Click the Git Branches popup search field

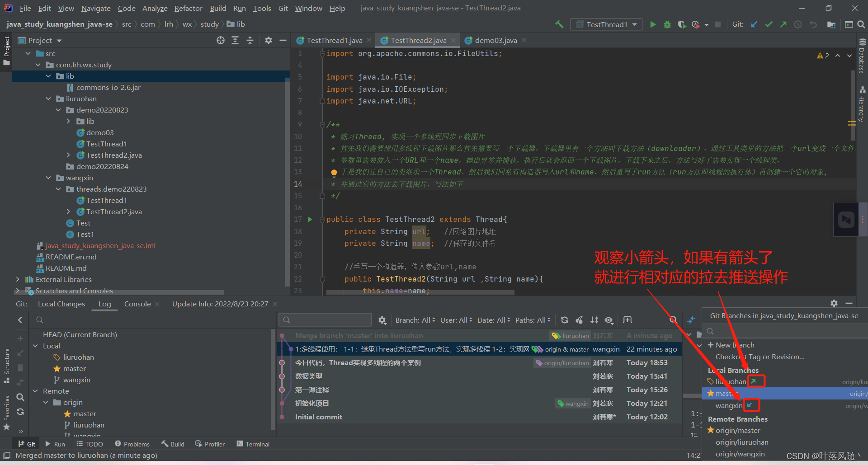(x=785, y=331)
